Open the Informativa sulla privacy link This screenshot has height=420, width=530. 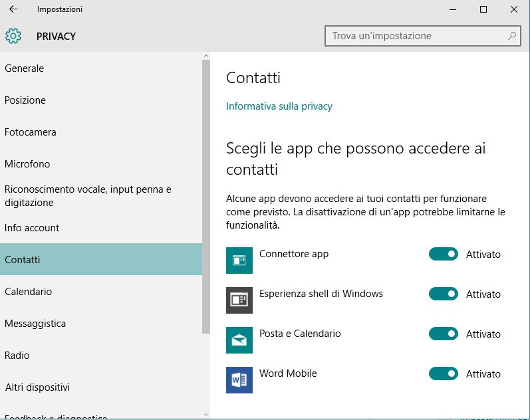pyautogui.click(x=279, y=106)
